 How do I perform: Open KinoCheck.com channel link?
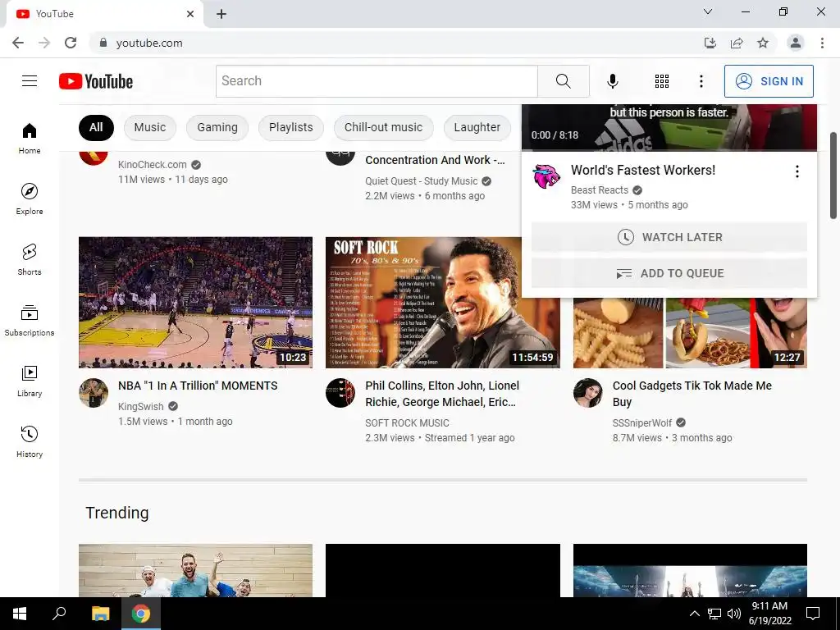point(152,165)
